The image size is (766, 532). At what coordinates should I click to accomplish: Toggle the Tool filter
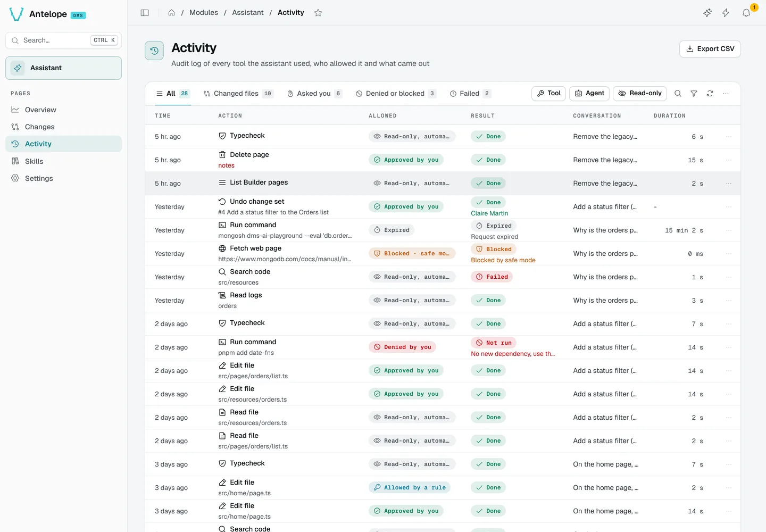tap(548, 94)
